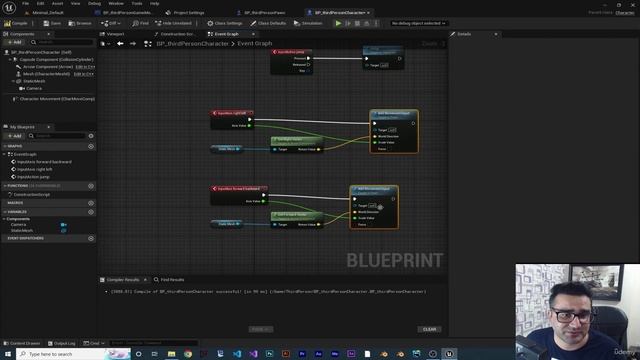Click Hide Unrelated toolbar button
Image resolution: width=640 pixels, height=360 pixels.
tap(173, 23)
